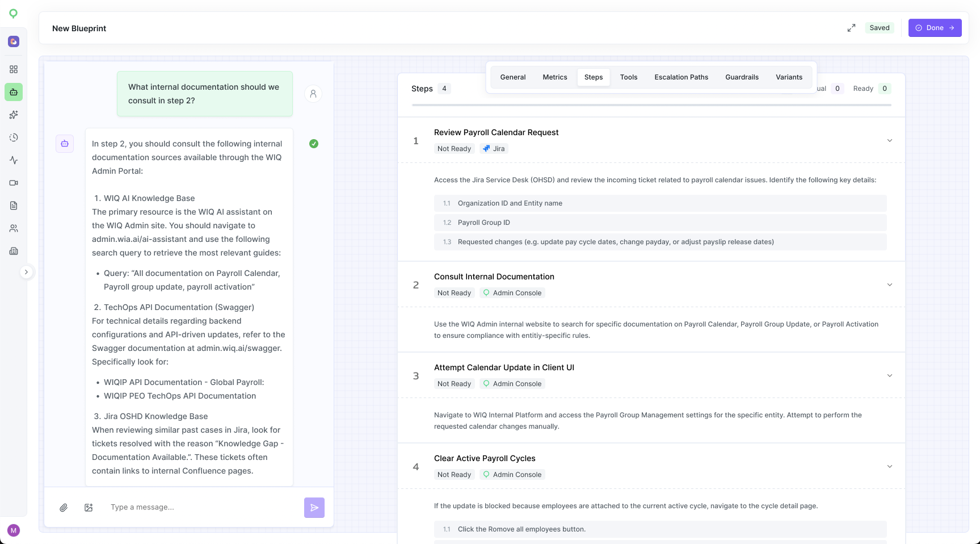Focus the Type a message input field
This screenshot has height=544, width=980.
click(x=202, y=508)
